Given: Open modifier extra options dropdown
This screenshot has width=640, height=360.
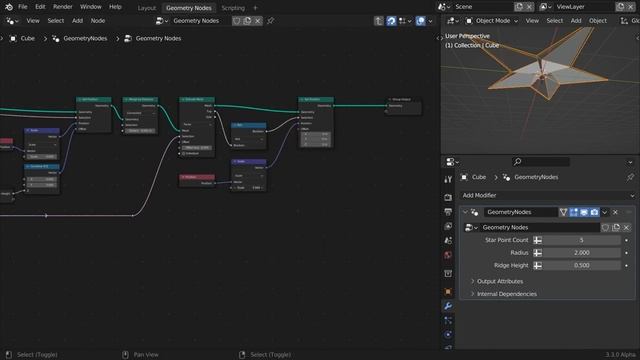Looking at the screenshot, I should [604, 212].
